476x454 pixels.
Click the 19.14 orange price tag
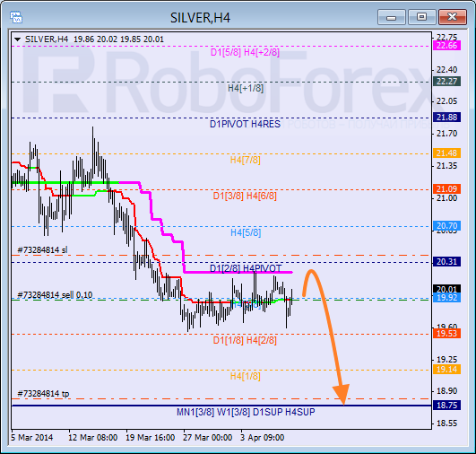click(x=446, y=370)
